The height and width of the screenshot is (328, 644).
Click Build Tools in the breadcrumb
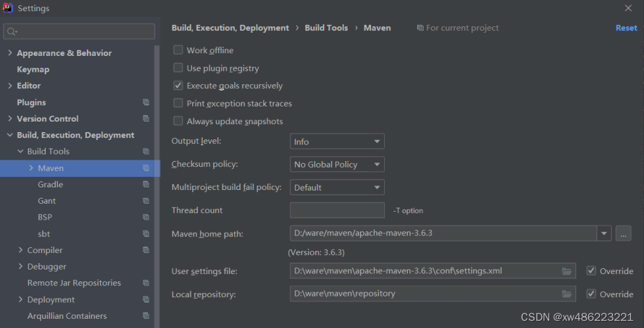[x=326, y=28]
